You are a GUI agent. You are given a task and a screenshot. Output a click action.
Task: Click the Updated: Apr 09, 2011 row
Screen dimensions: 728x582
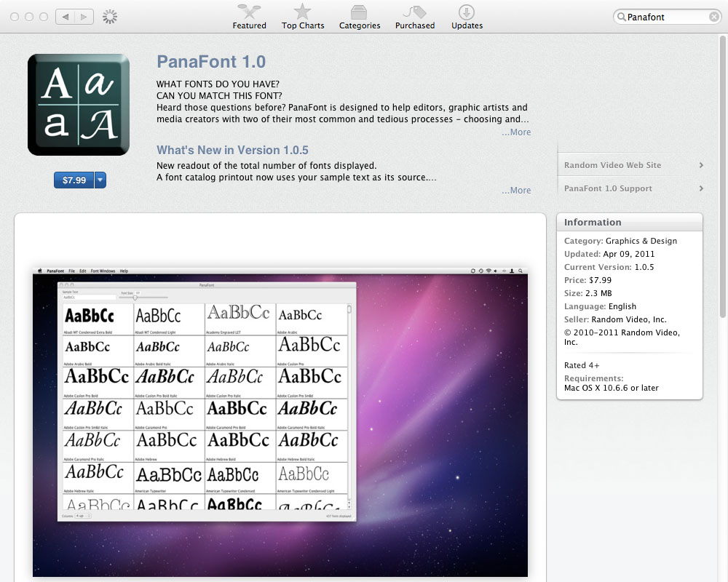point(609,254)
